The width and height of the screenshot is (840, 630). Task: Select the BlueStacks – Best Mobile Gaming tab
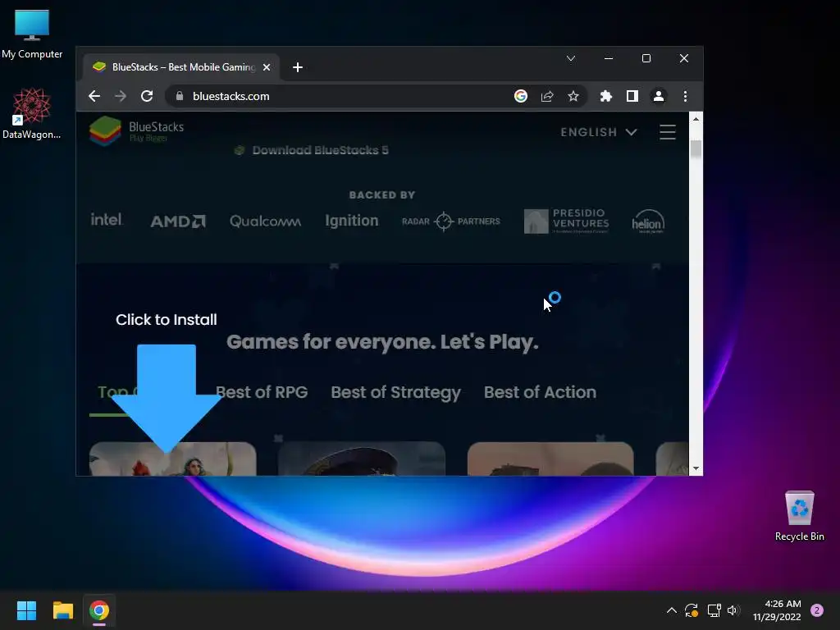pyautogui.click(x=181, y=67)
